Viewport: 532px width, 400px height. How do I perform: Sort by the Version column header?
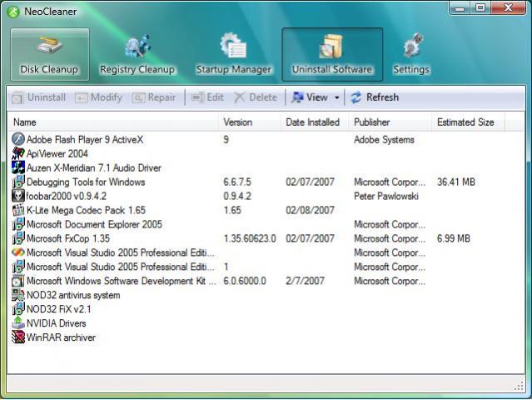tap(249, 122)
